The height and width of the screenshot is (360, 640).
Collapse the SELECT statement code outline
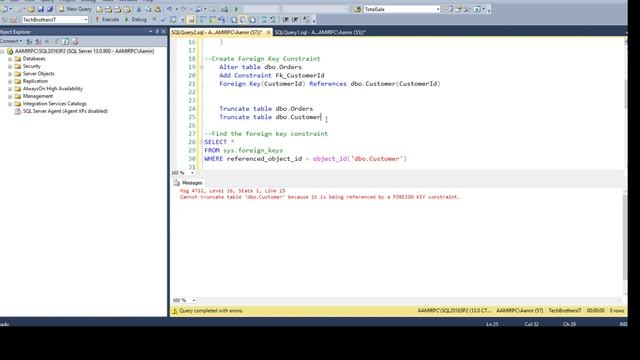click(x=202, y=142)
